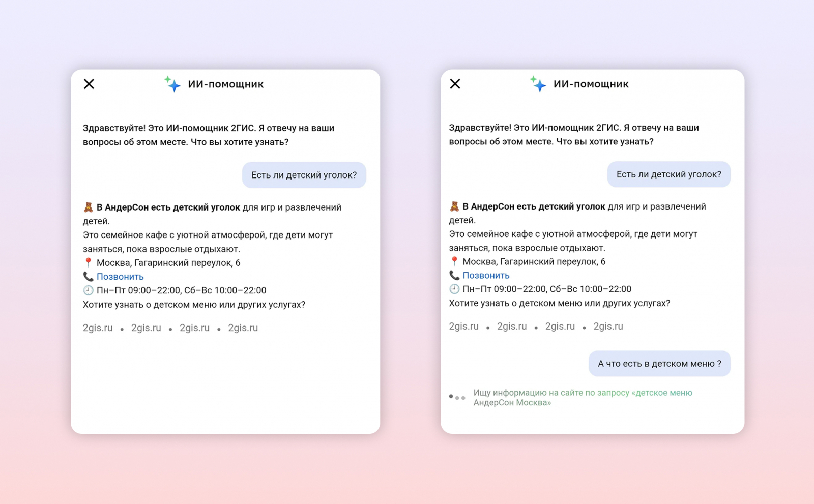Click the phone icon in the left panel
Screen dimensions: 814x504
point(88,276)
